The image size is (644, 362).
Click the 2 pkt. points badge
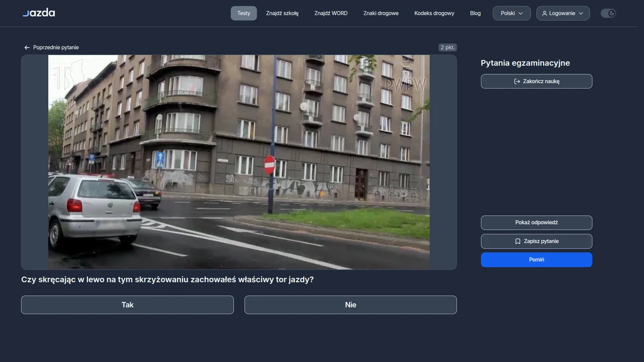tap(448, 47)
